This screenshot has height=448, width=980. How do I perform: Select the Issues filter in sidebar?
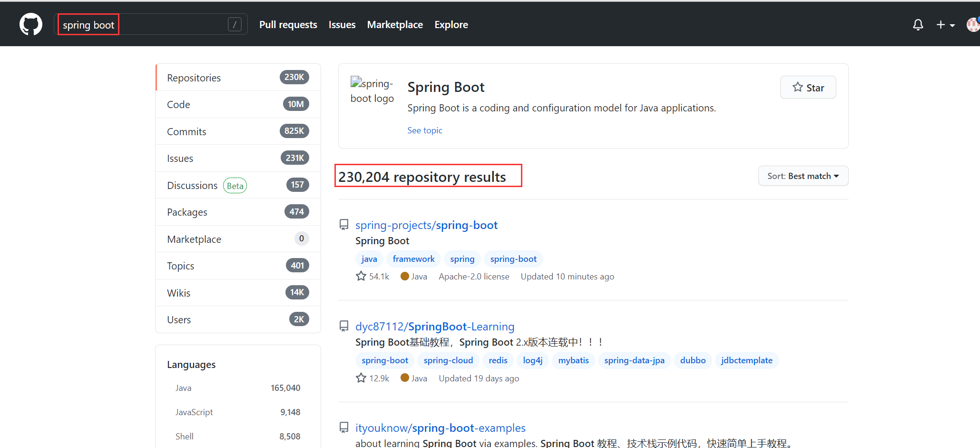pyautogui.click(x=238, y=158)
